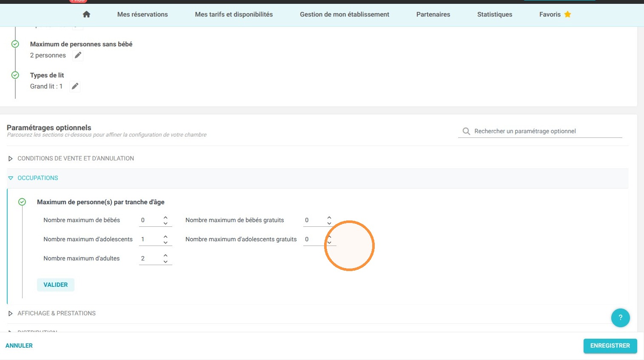Viewport: 644px width, 360px height.
Task: Open Gestion de mon établissement menu
Action: pyautogui.click(x=345, y=14)
